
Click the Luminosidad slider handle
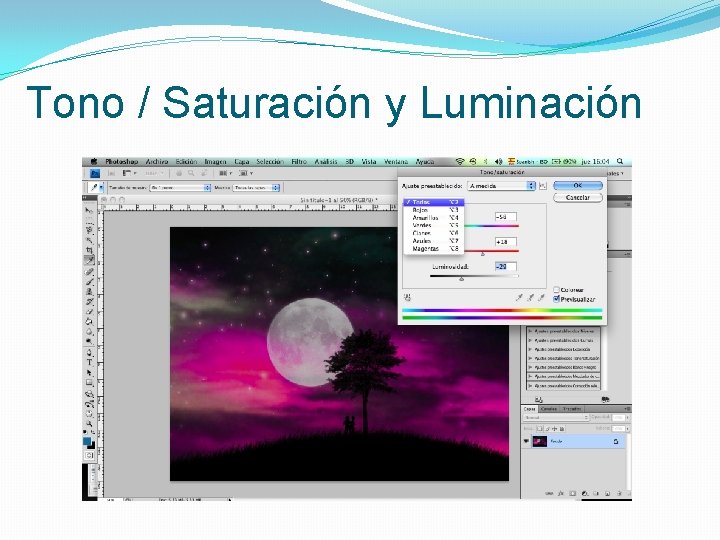coord(461,278)
